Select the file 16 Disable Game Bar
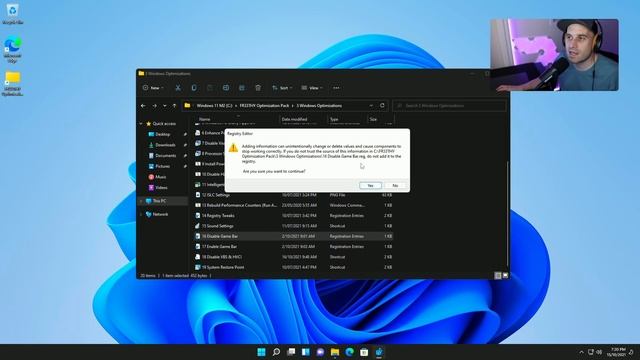Viewport: 640px width, 360px height. tap(293, 236)
